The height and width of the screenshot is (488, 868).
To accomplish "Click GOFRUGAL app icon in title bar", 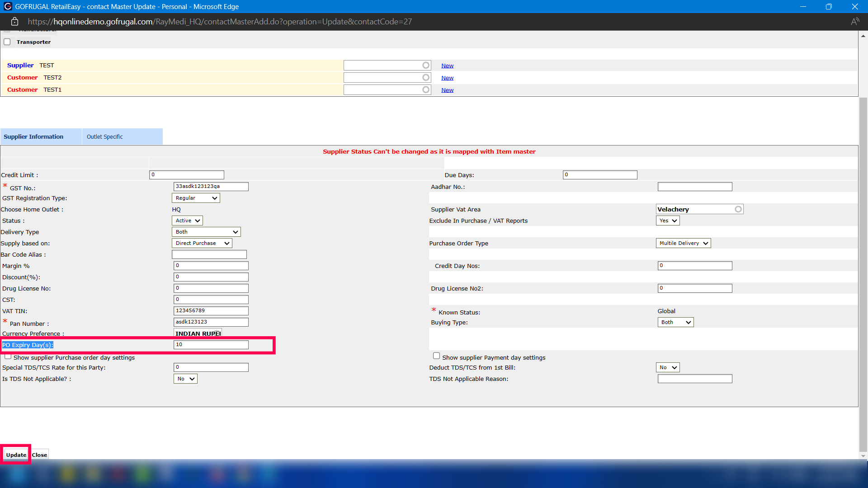I will point(8,7).
